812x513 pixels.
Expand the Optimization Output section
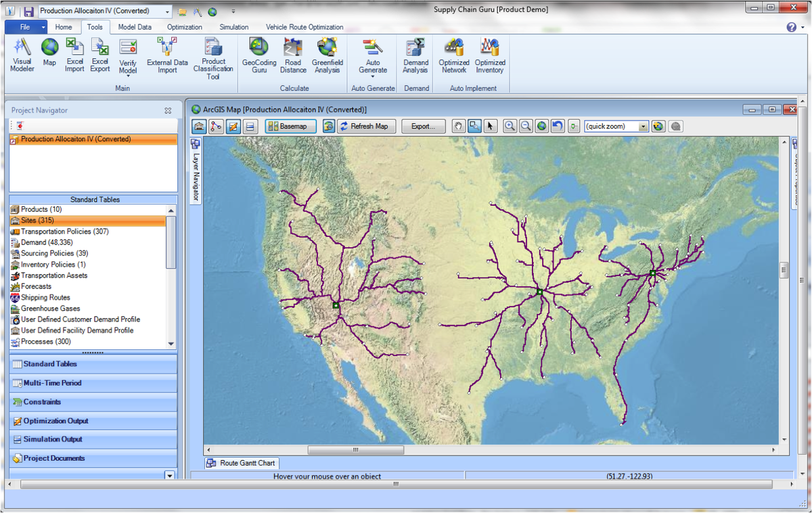(x=93, y=420)
